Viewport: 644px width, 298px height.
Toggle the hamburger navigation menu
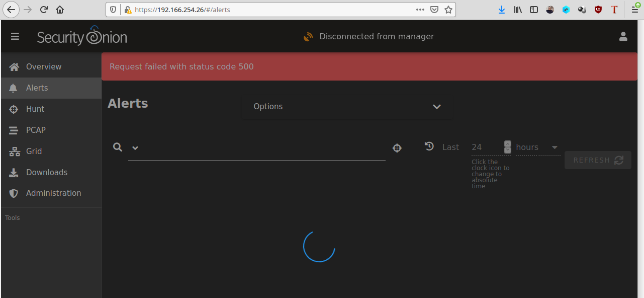(x=15, y=36)
